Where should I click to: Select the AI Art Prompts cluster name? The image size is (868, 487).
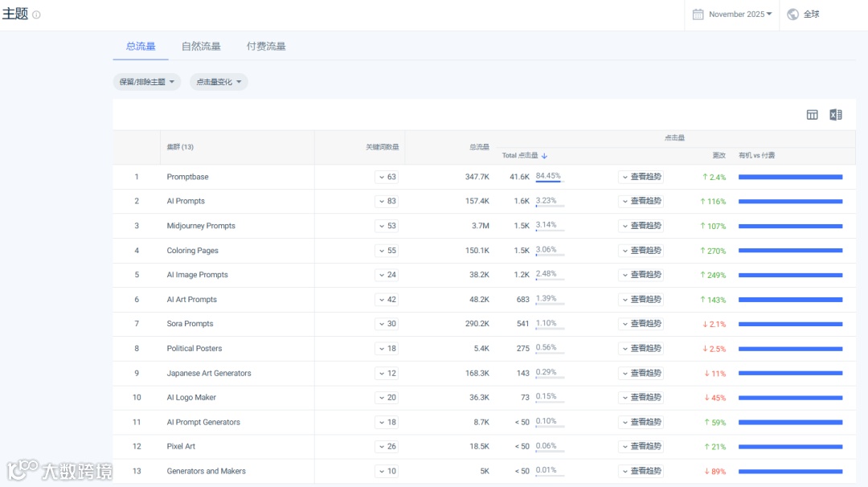191,300
